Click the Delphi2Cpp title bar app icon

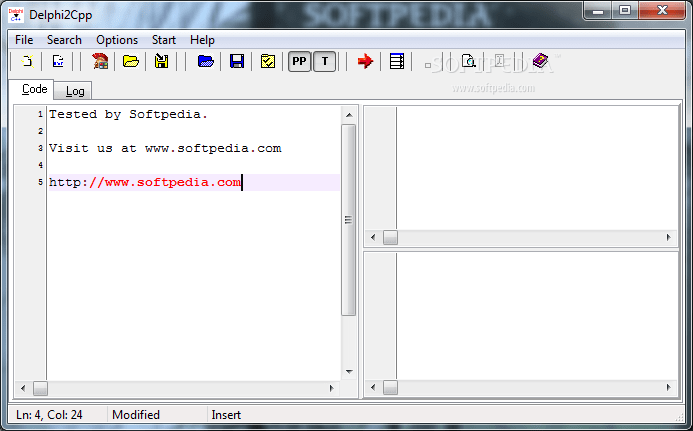(16, 15)
